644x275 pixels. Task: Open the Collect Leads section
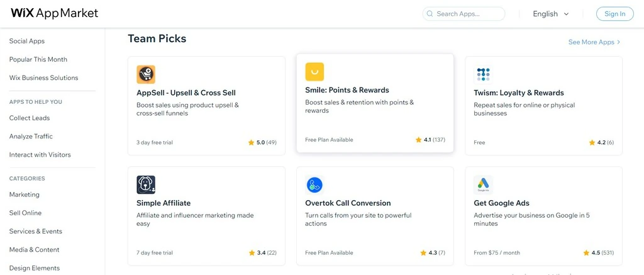click(x=30, y=118)
